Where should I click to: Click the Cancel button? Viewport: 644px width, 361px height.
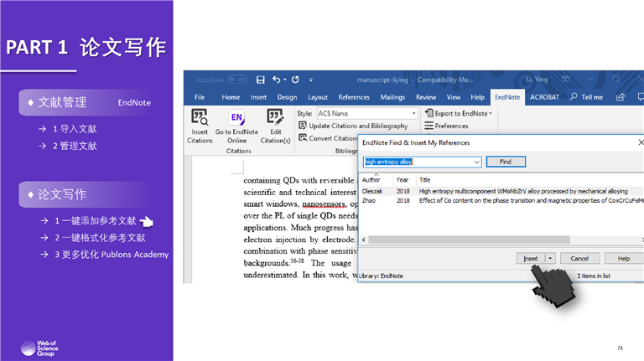(x=579, y=259)
